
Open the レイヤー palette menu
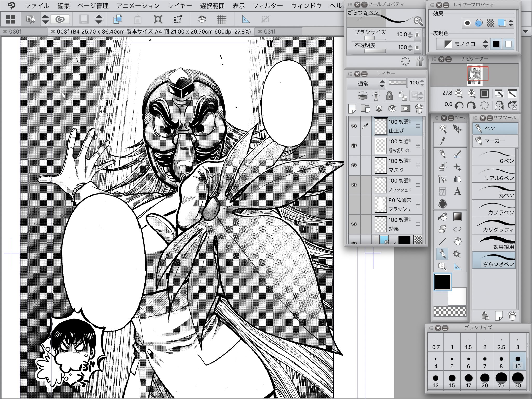tap(350, 74)
